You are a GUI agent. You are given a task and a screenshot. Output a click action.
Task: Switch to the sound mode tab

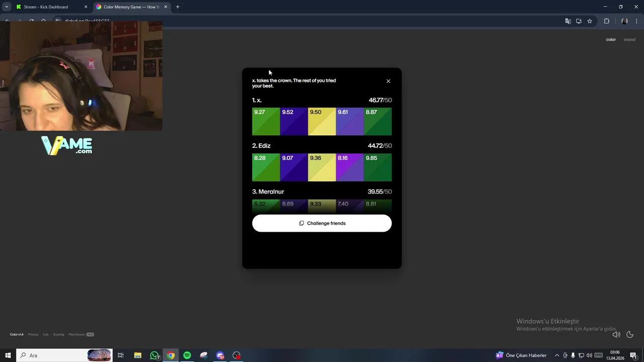(x=629, y=40)
